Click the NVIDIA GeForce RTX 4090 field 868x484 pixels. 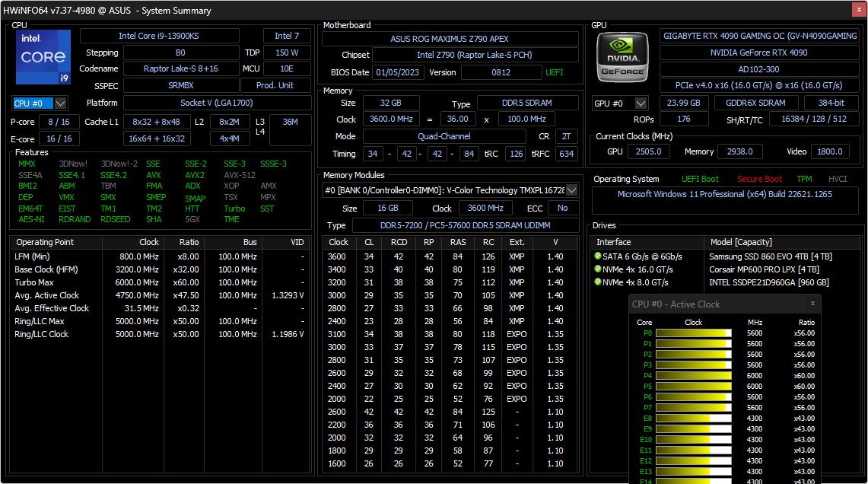tap(759, 53)
